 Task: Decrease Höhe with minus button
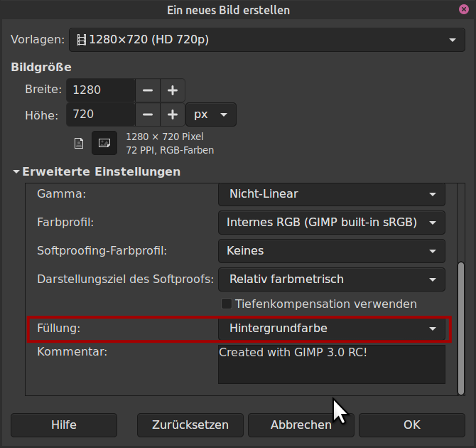pyautogui.click(x=148, y=114)
